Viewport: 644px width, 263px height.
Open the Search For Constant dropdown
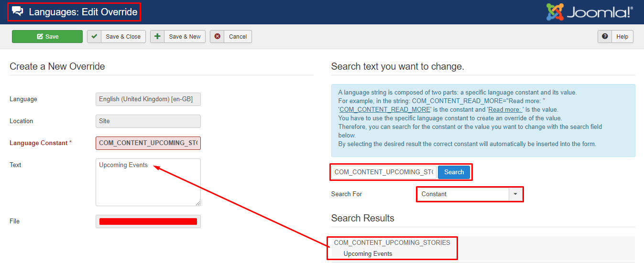(470, 194)
